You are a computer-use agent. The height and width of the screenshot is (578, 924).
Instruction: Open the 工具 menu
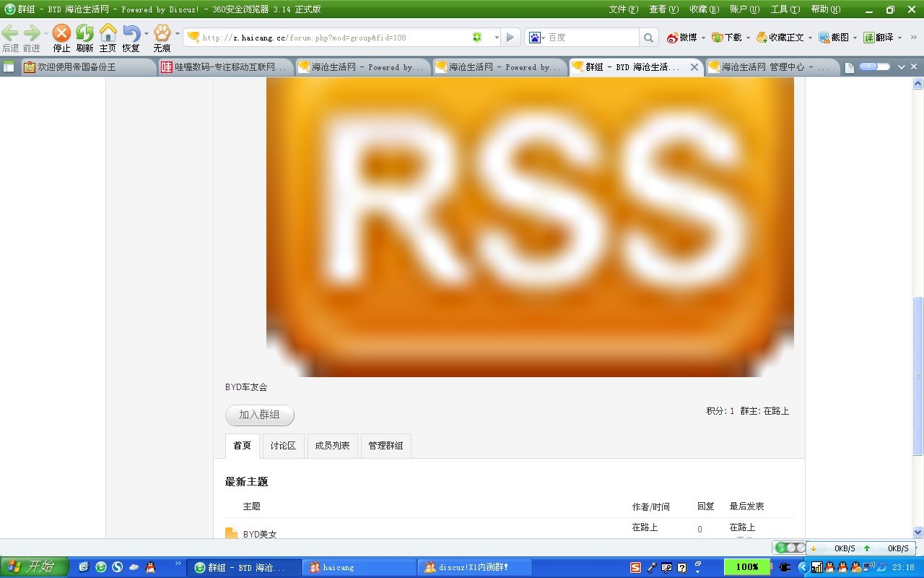click(x=785, y=9)
